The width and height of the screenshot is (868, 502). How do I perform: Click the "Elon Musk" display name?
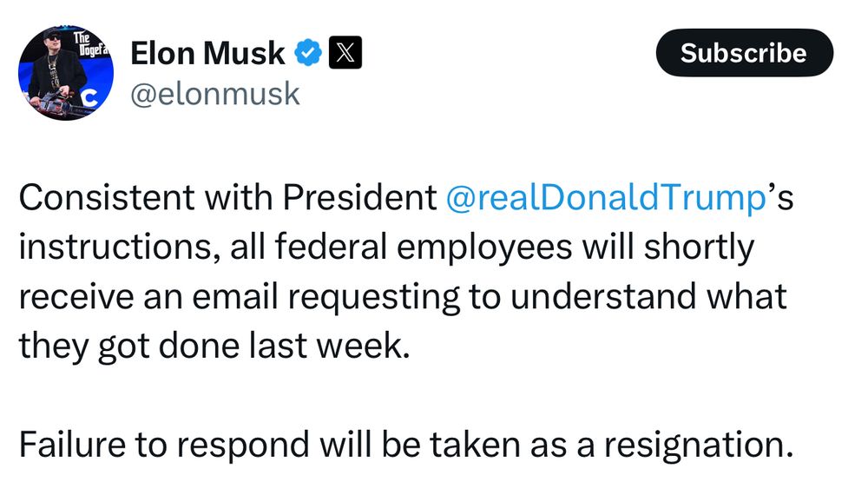207,54
